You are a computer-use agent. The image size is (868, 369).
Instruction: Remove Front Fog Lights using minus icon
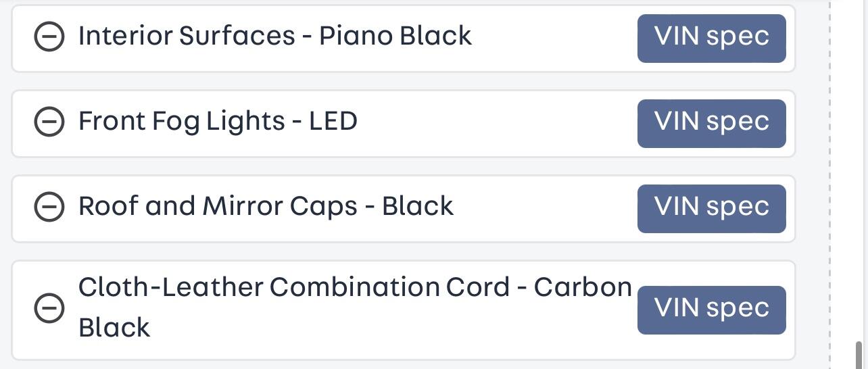point(49,122)
